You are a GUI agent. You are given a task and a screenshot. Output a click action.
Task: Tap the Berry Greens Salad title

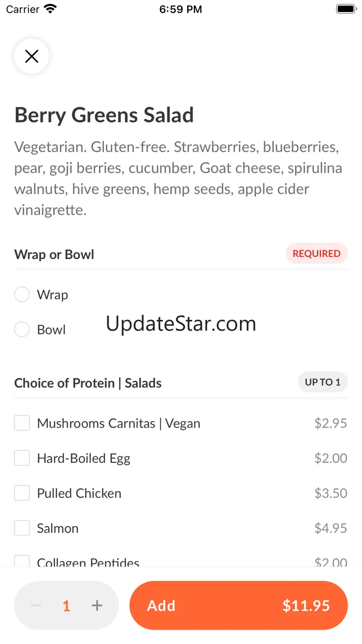[x=104, y=115]
